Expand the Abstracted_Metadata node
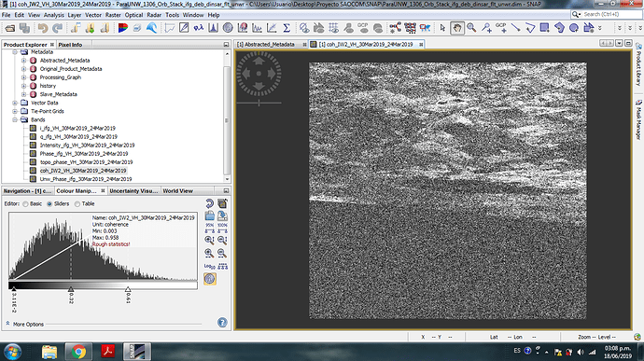This screenshot has width=644, height=361. pos(24,61)
